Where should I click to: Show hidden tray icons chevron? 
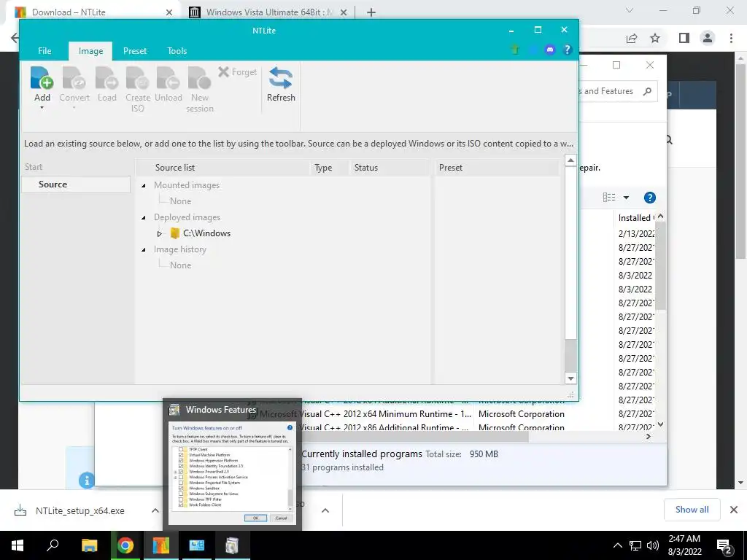coord(617,545)
